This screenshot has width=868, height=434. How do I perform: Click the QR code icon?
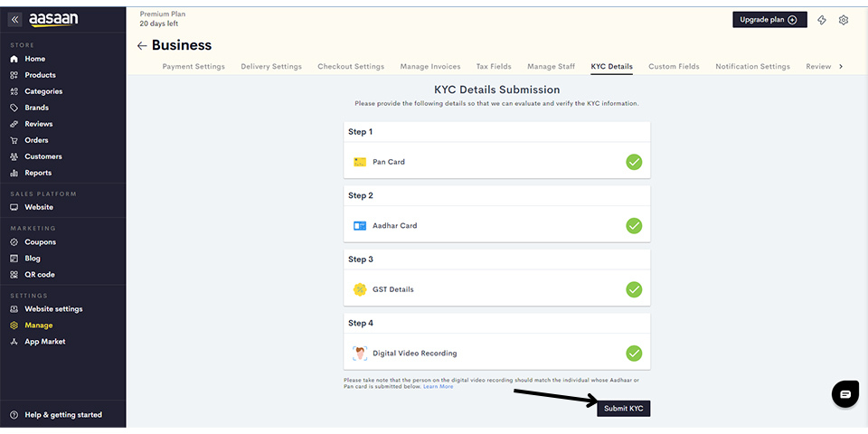click(14, 275)
